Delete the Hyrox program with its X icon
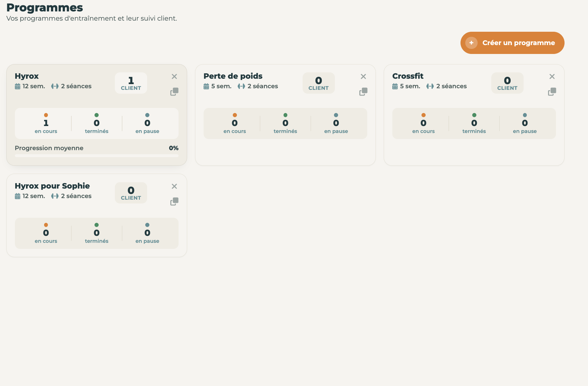588x386 pixels. (174, 77)
